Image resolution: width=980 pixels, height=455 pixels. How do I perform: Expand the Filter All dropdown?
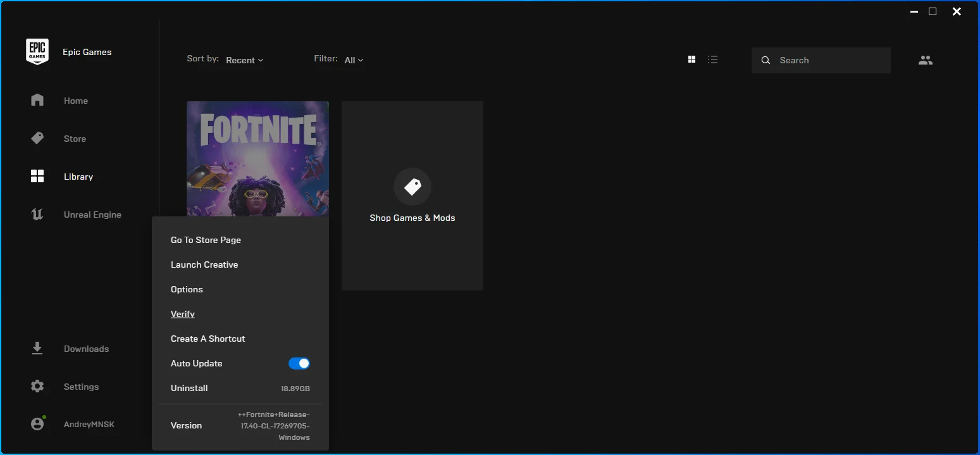coord(354,60)
